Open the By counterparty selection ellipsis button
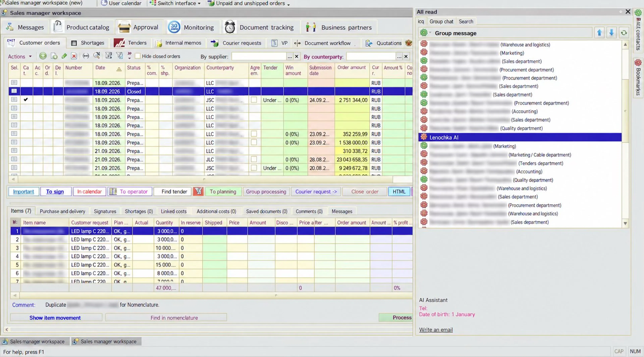Image resolution: width=644 pixels, height=357 pixels. coord(399,56)
